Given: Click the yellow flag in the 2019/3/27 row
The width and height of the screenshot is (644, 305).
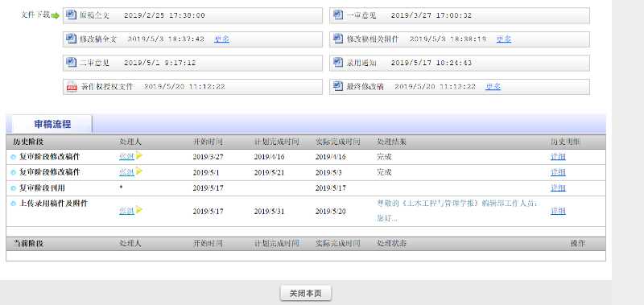Looking at the screenshot, I should click(x=139, y=155).
